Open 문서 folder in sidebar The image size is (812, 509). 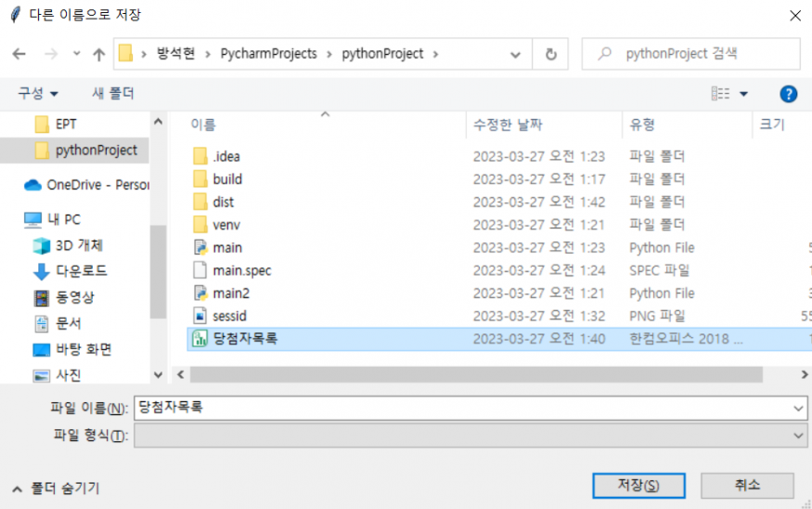pyautogui.click(x=58, y=323)
